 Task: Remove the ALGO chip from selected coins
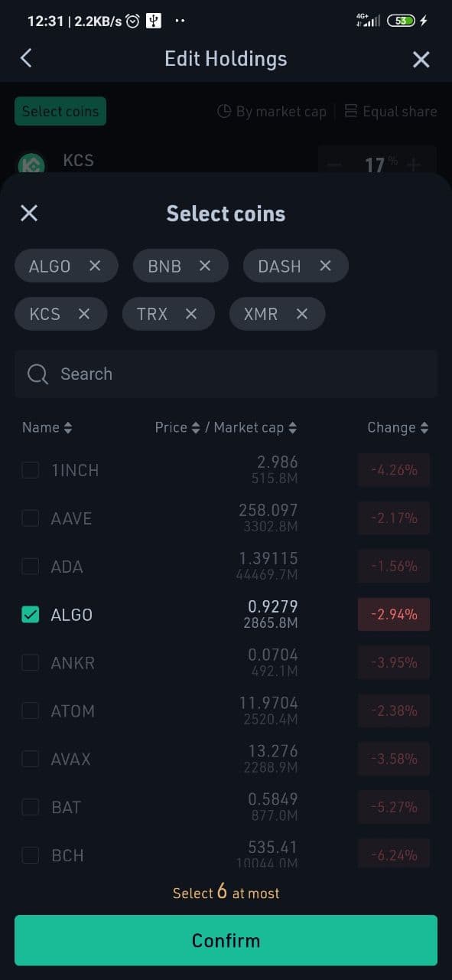pos(95,266)
